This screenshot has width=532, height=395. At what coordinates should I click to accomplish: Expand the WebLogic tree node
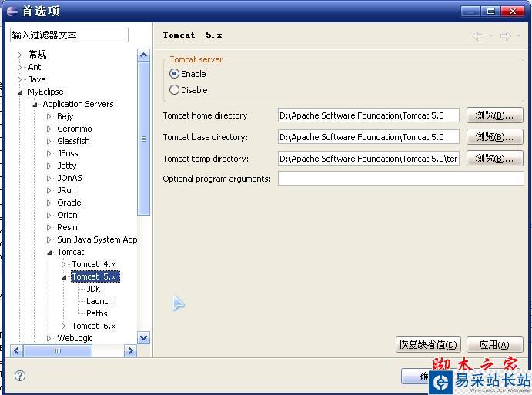49,338
